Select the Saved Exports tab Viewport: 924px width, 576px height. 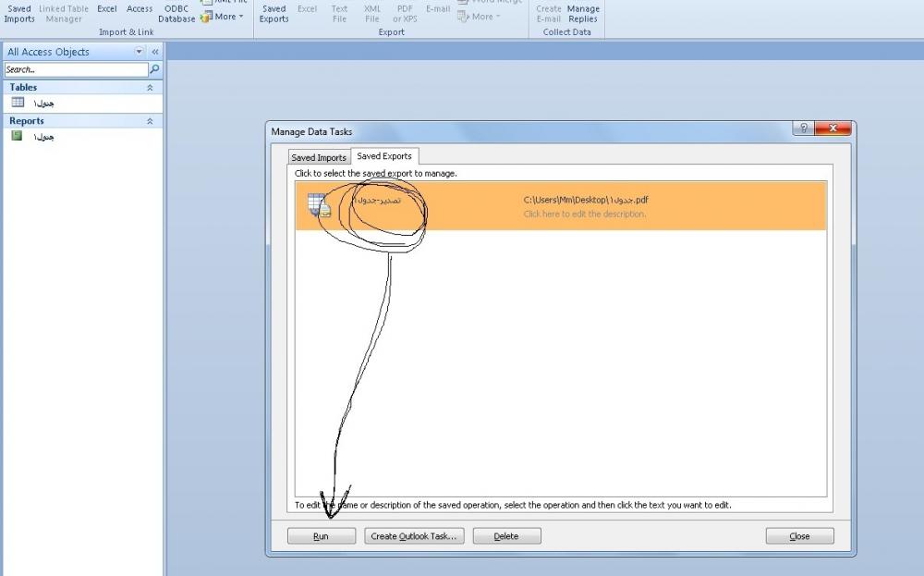384,156
